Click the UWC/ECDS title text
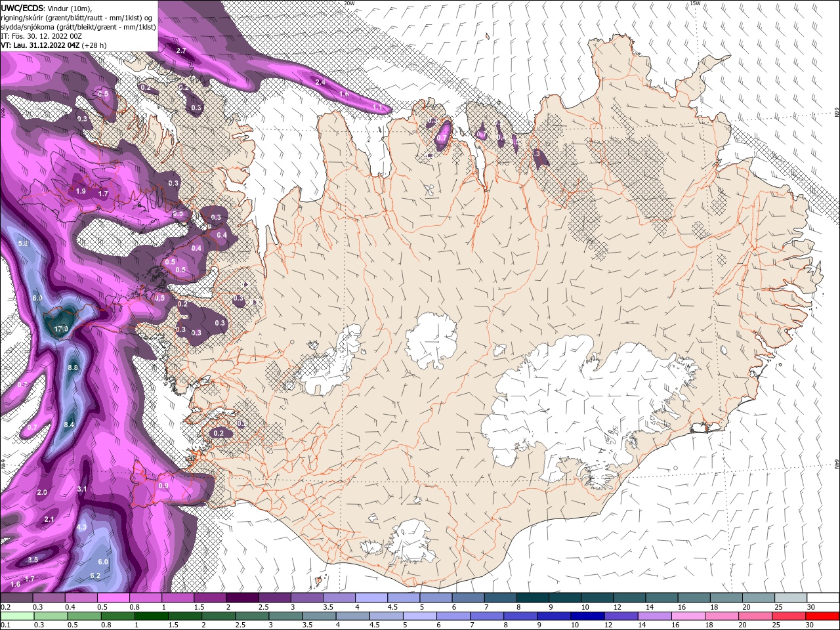Screen dimensions: 840x630 click(22, 7)
